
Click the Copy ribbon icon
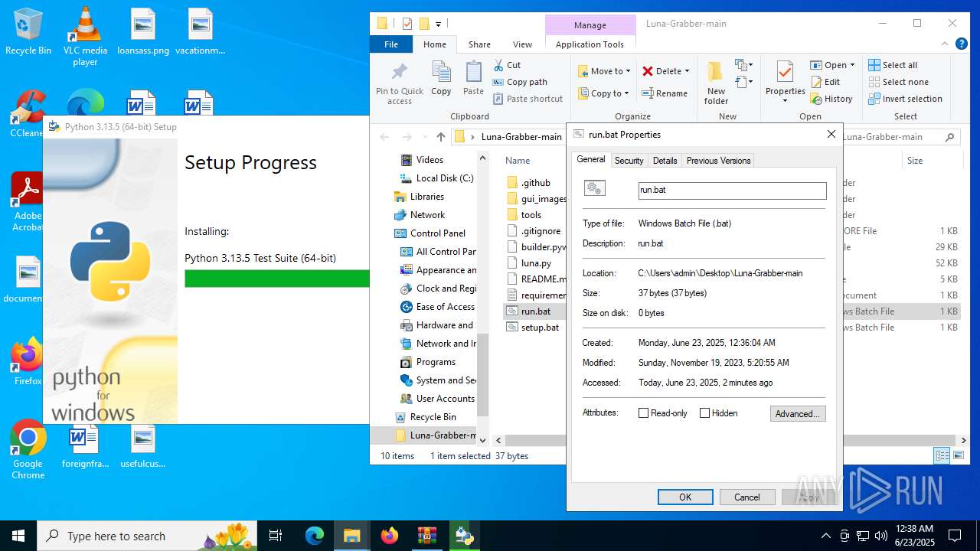[x=441, y=79]
